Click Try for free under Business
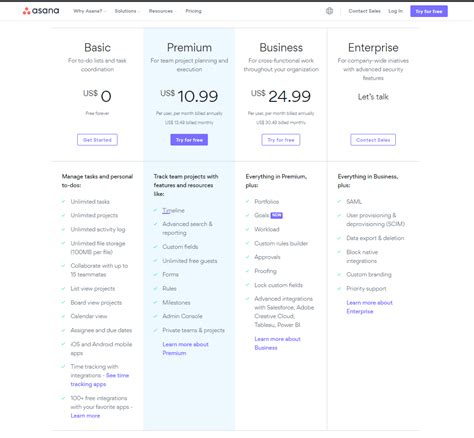Image resolution: width=474 pixels, height=438 pixels. 281,140
